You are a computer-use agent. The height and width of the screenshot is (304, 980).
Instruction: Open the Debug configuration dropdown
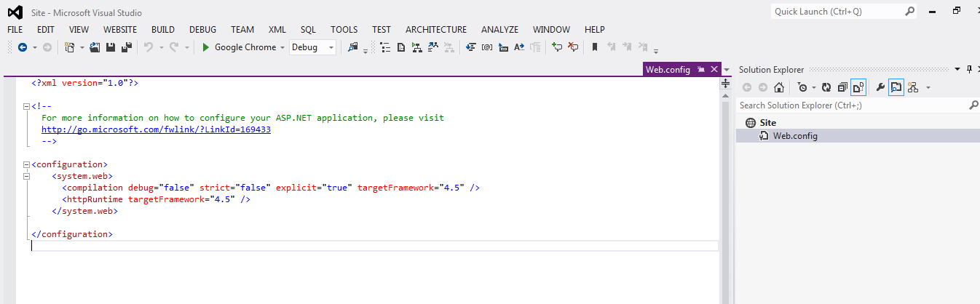pos(331,47)
